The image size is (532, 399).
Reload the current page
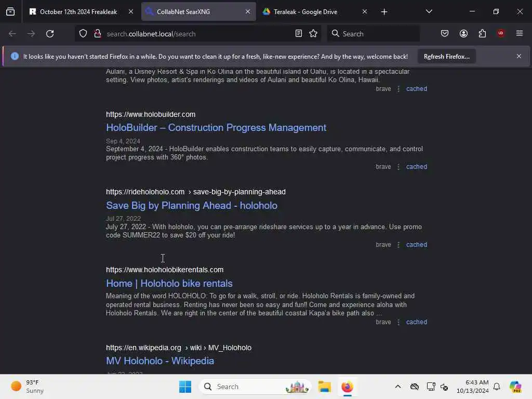pyautogui.click(x=50, y=34)
